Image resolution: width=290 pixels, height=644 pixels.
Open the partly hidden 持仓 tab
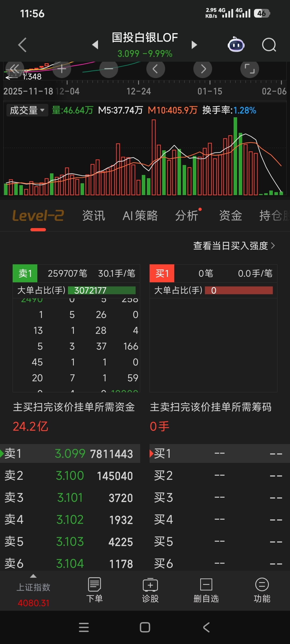[x=274, y=216]
